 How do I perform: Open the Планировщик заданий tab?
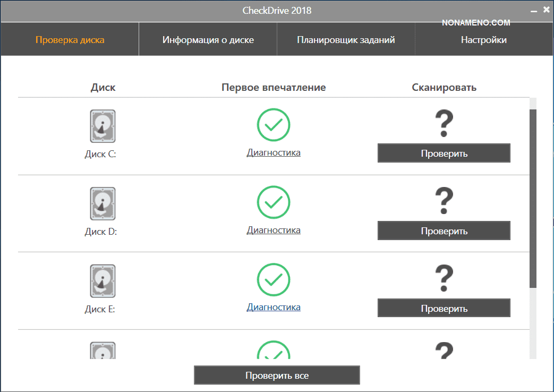346,40
